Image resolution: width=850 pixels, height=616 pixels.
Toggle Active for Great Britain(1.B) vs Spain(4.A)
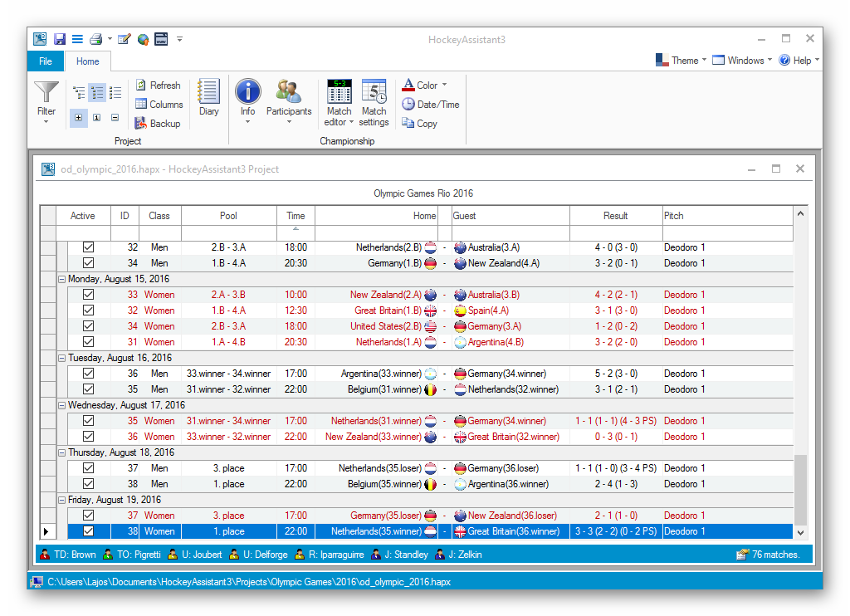88,310
